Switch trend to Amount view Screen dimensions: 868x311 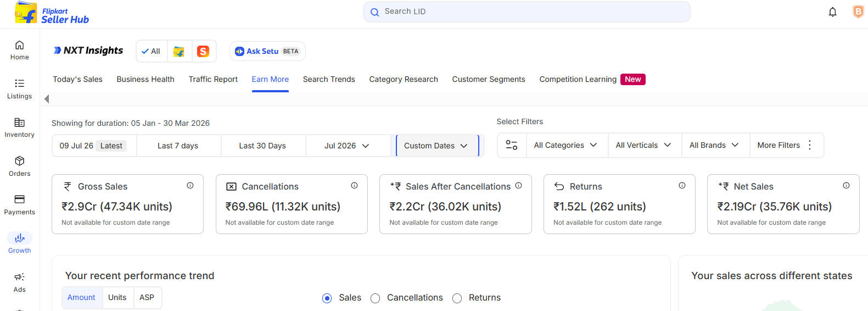pyautogui.click(x=81, y=297)
